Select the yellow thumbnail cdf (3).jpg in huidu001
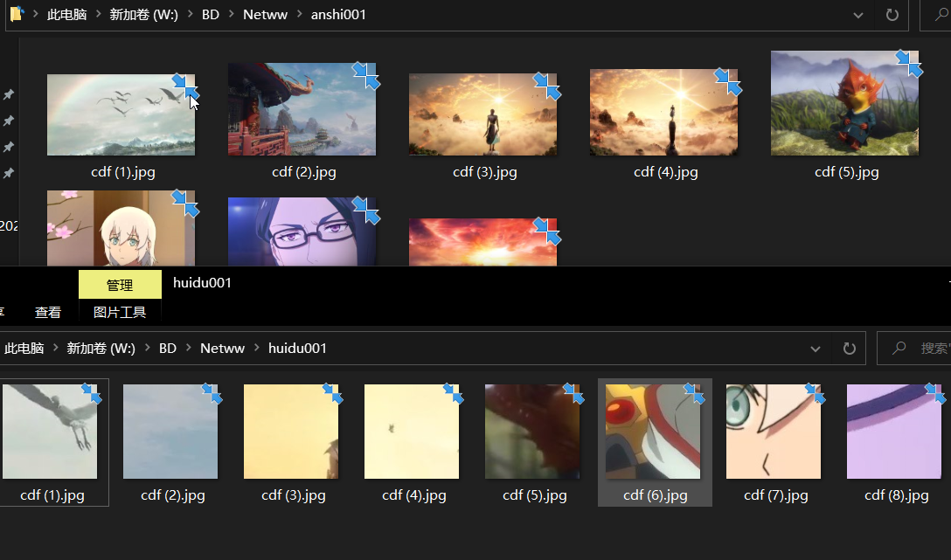951x560 pixels. click(x=291, y=432)
